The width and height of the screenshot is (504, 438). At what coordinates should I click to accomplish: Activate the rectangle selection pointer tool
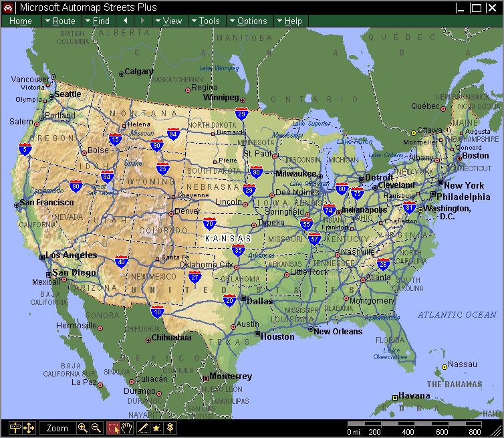(113, 428)
